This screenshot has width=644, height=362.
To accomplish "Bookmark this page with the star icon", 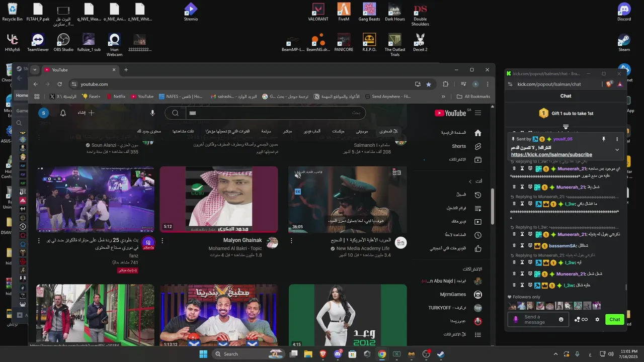I will point(429,84).
